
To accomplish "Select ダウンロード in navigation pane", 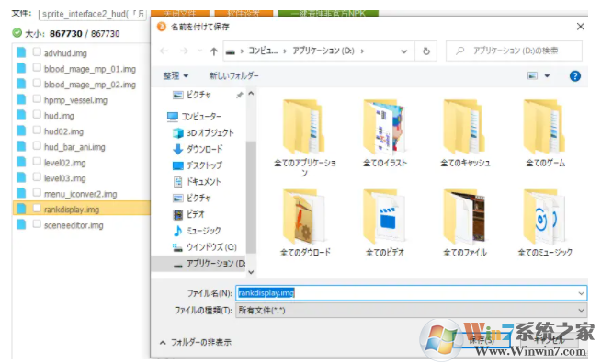I will click(x=198, y=149).
